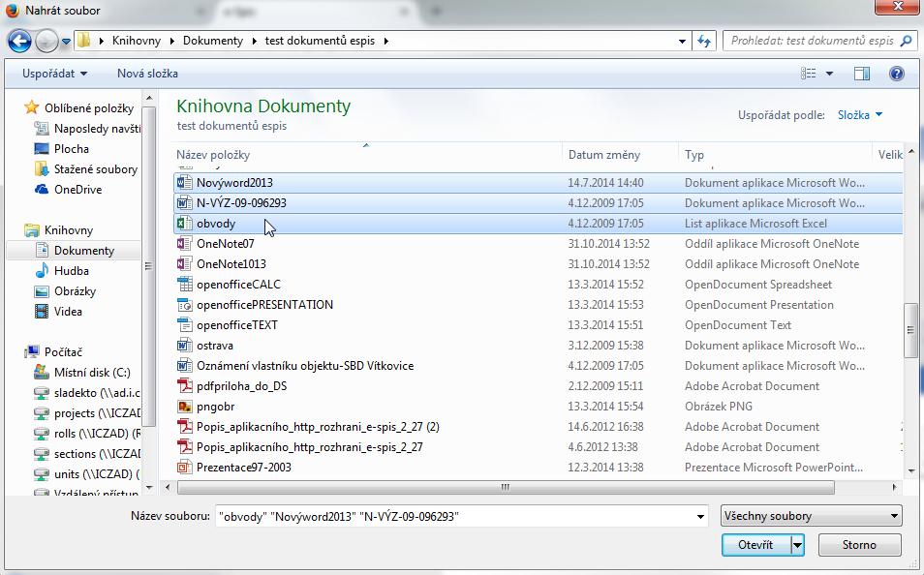Click the Hudba music note icon

click(x=42, y=270)
